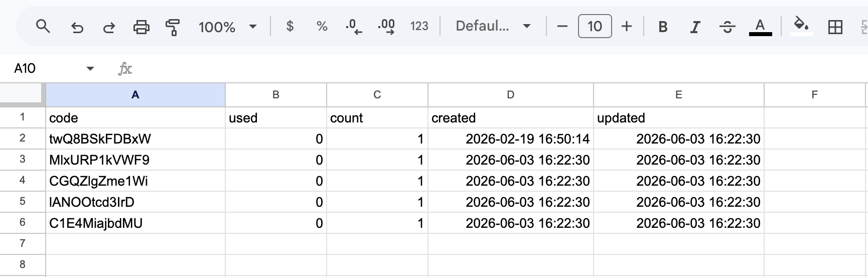868x277 pixels.
Task: Select the 'used' header cell
Action: pyautogui.click(x=276, y=117)
